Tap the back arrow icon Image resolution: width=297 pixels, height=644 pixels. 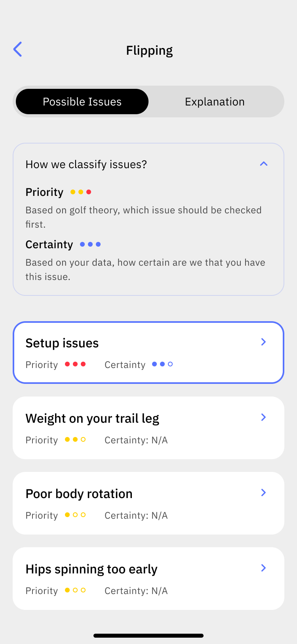click(18, 50)
